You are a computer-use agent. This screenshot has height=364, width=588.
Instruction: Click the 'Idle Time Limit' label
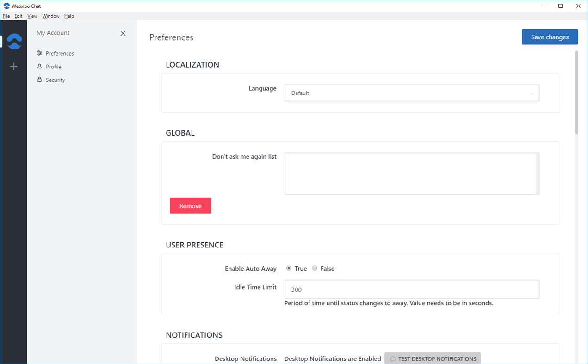(x=255, y=287)
